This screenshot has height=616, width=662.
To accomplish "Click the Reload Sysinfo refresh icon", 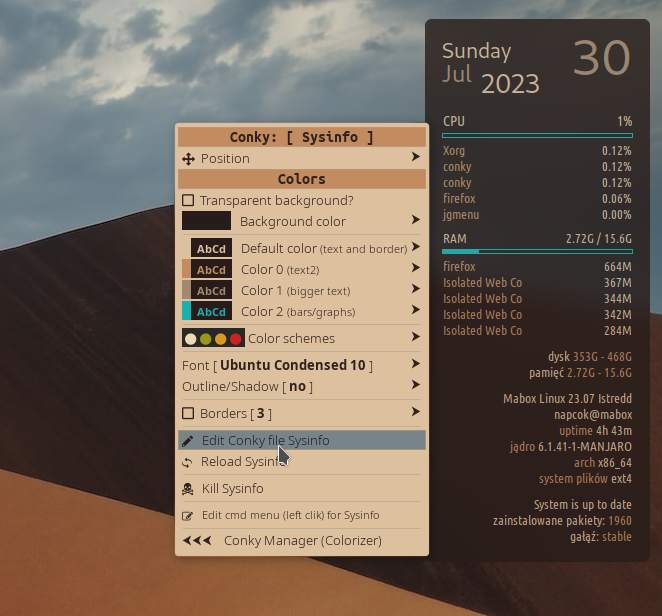I will 188,462.
